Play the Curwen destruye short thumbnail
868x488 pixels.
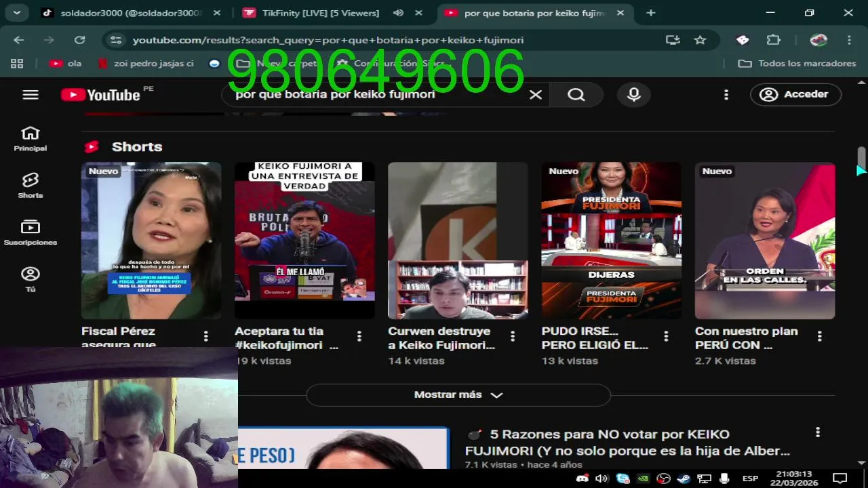click(x=458, y=241)
